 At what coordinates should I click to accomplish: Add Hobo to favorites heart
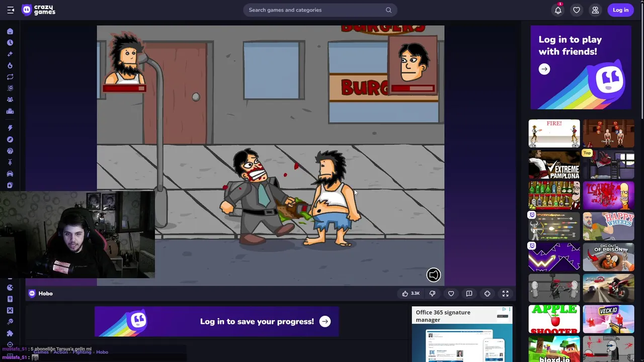point(451,294)
